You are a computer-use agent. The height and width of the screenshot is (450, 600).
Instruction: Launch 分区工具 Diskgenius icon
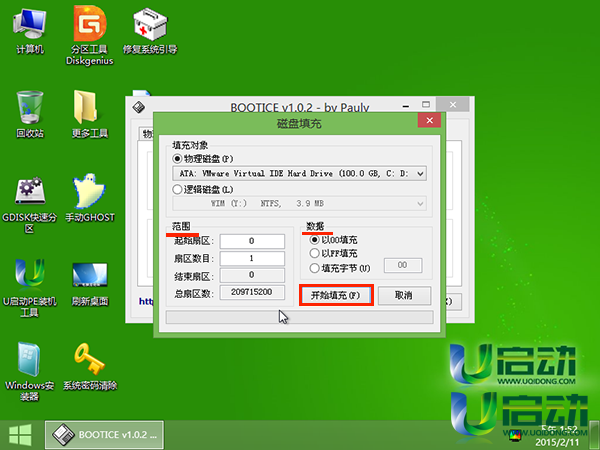pos(90,35)
